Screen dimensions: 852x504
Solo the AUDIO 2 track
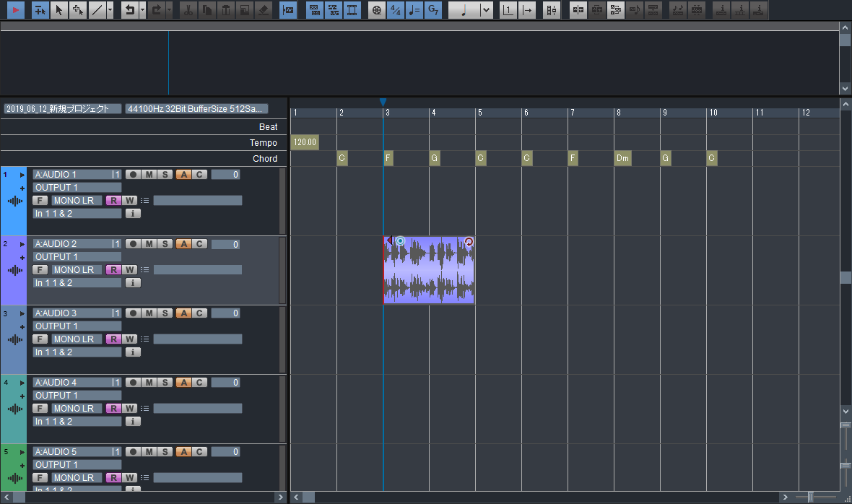point(165,244)
